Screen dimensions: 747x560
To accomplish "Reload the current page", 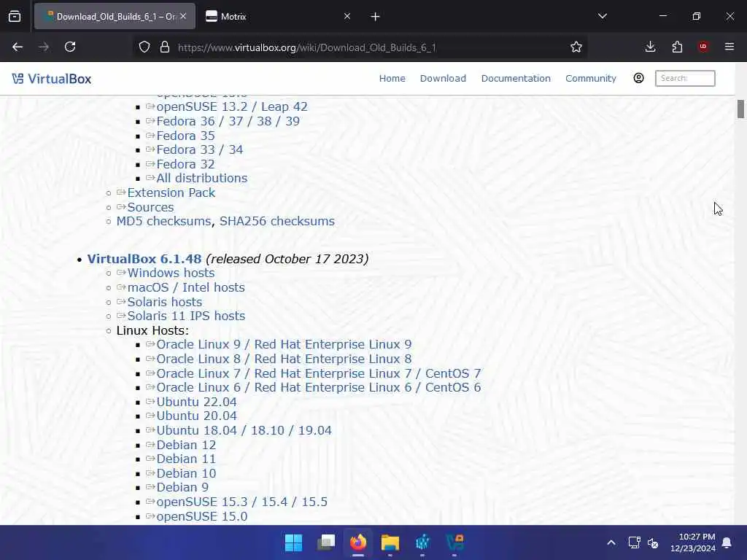I will [x=70, y=47].
